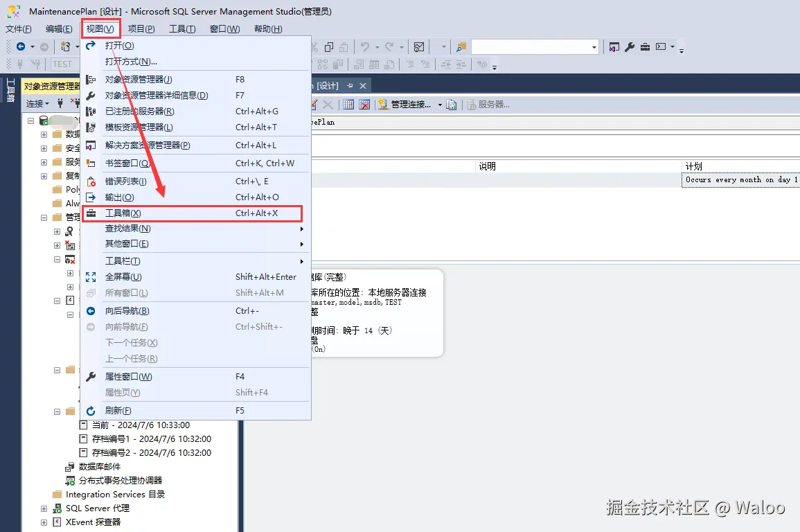Undo the last action via the toolbar arrow
Image resolution: width=800 pixels, height=532 pixels.
(x=365, y=47)
